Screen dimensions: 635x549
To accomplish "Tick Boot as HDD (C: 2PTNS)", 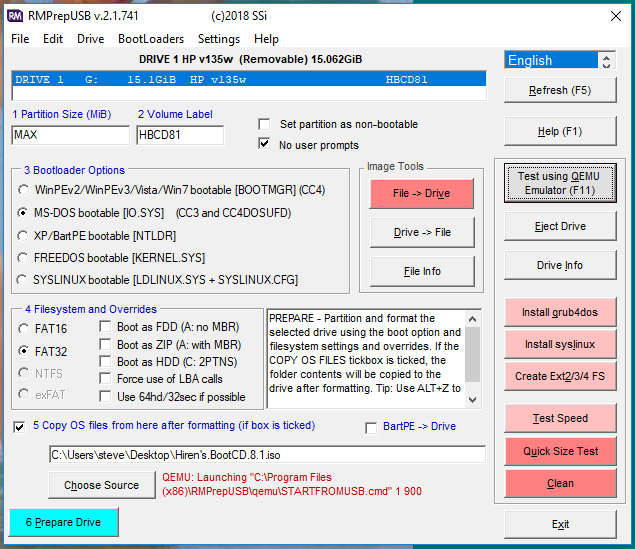I will 105,361.
